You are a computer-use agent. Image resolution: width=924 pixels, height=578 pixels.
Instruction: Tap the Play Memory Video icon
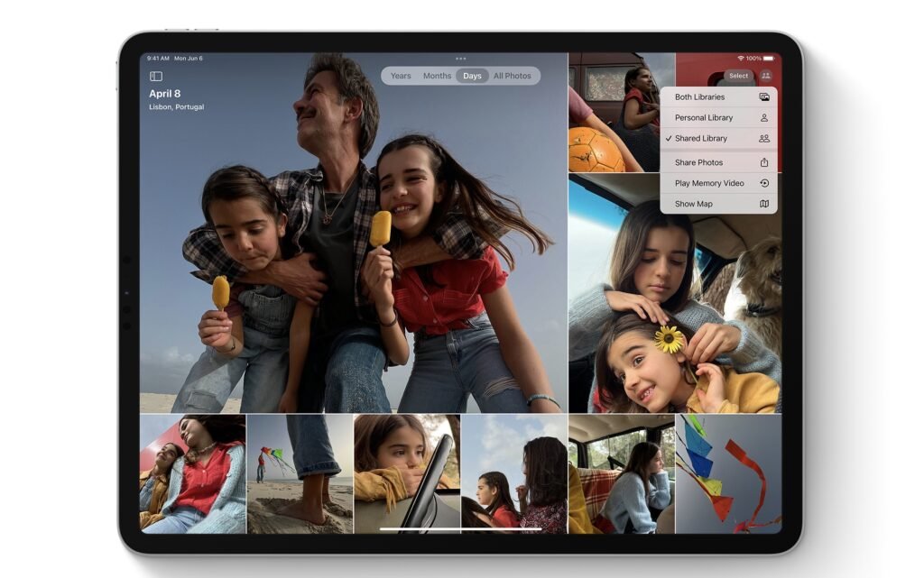[764, 183]
